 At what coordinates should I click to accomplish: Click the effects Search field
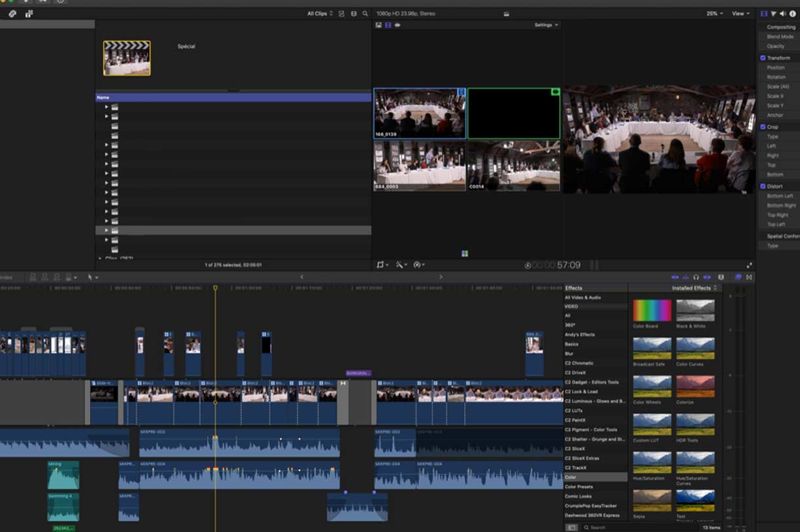tap(636, 527)
